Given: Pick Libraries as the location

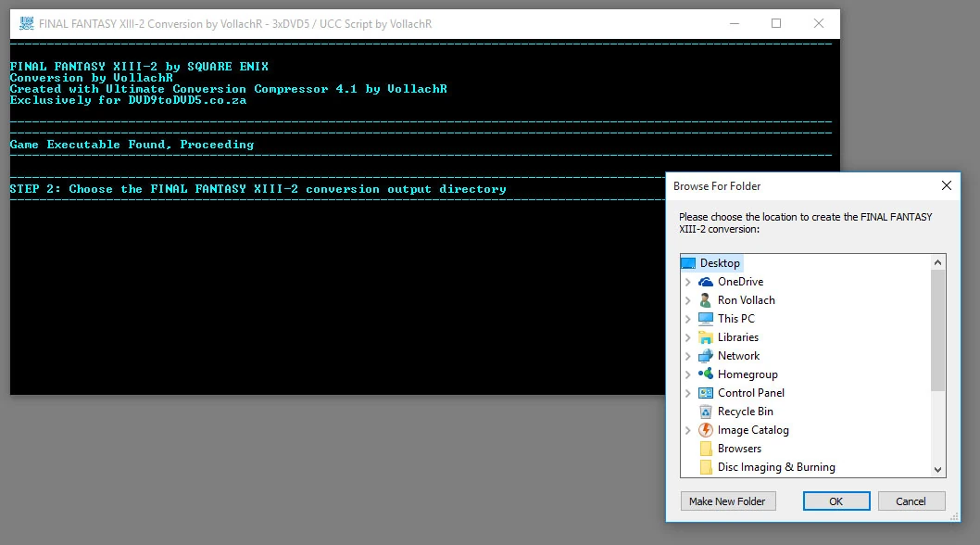Looking at the screenshot, I should coord(738,337).
